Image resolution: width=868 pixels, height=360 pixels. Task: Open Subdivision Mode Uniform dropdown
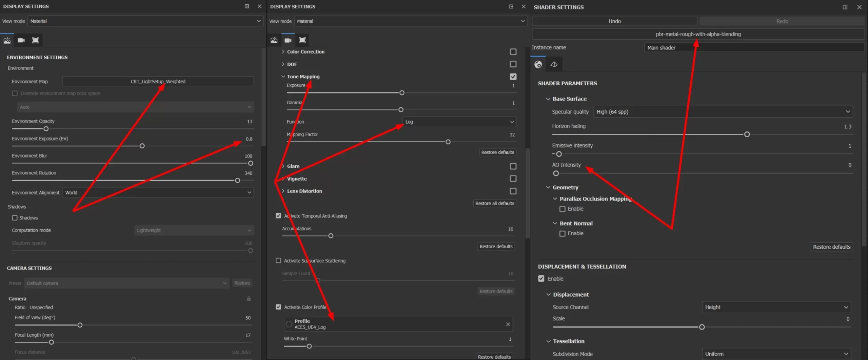(x=776, y=354)
